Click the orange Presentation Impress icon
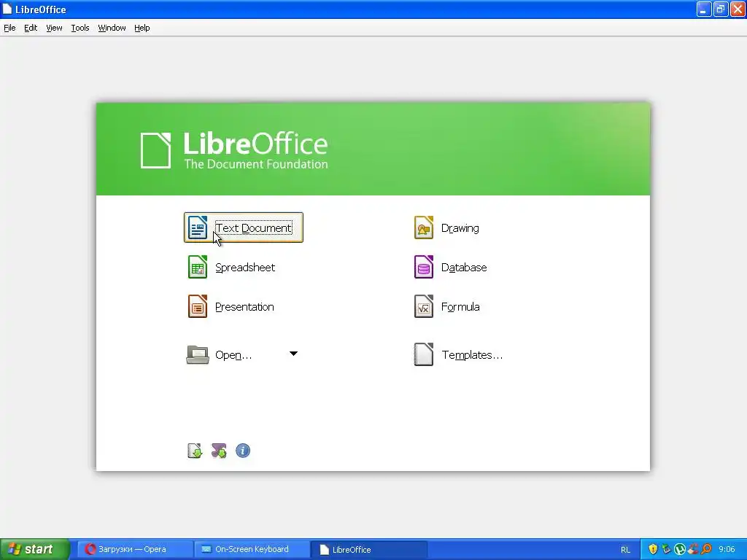 point(197,306)
